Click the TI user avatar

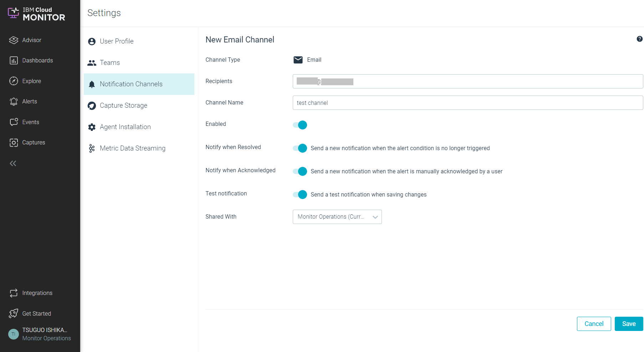pyautogui.click(x=14, y=334)
